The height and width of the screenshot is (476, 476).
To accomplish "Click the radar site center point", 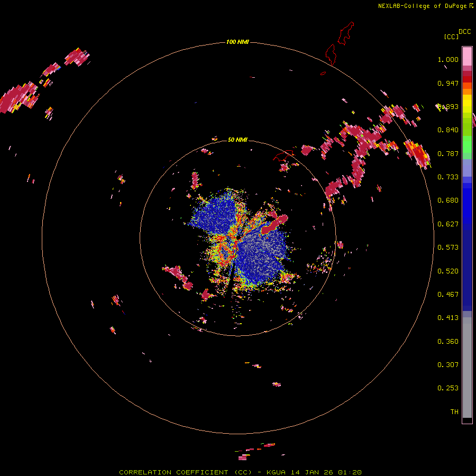I will tap(238, 237).
